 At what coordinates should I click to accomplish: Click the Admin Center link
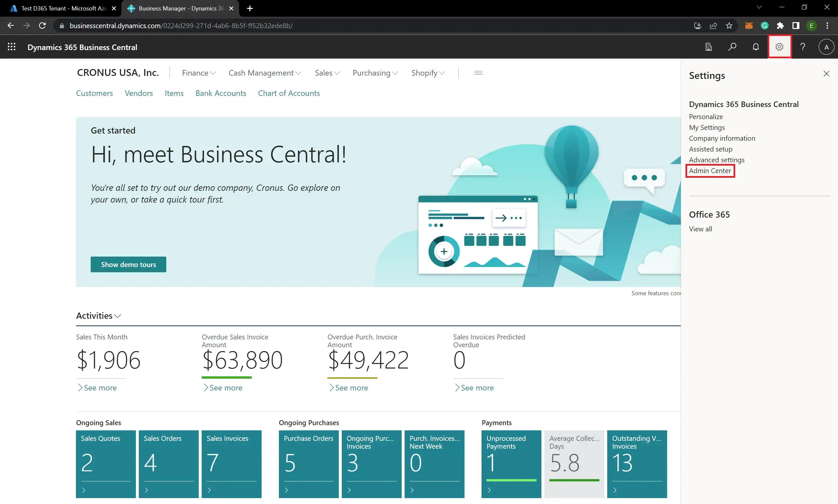click(710, 171)
